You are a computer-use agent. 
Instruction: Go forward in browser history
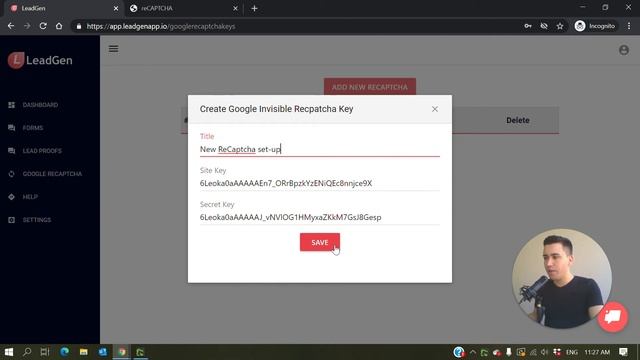click(x=27, y=26)
